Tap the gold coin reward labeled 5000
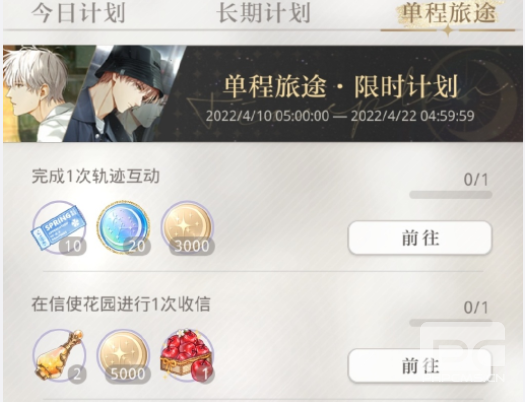525x402 pixels. click(x=124, y=356)
